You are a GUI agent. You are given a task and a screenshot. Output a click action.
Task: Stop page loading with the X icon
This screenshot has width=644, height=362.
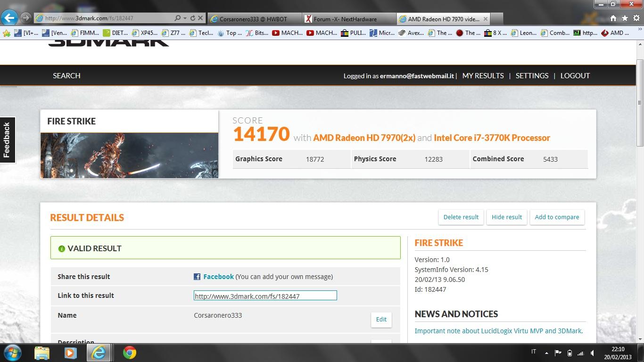(x=200, y=18)
